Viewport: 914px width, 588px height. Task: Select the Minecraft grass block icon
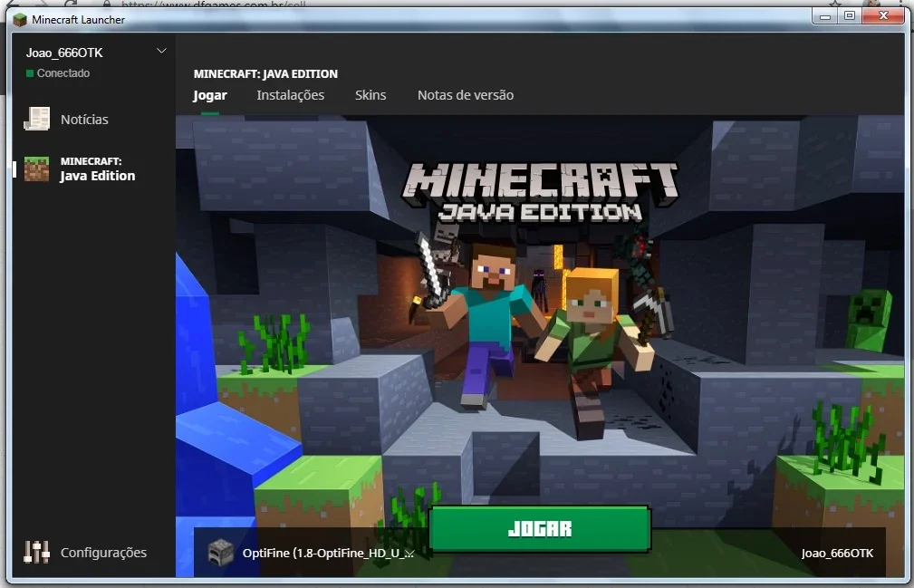(37, 169)
